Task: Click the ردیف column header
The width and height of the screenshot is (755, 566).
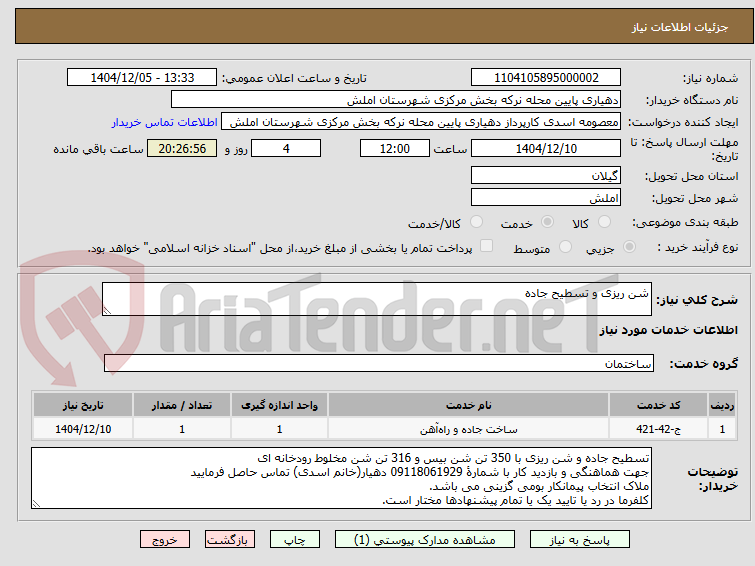Action: click(x=722, y=405)
